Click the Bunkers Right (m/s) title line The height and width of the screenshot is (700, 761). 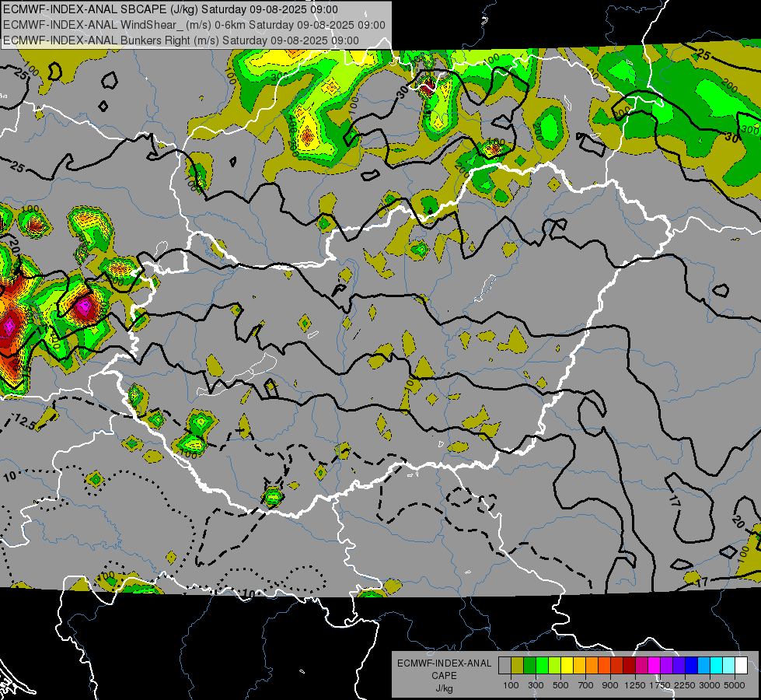point(181,40)
